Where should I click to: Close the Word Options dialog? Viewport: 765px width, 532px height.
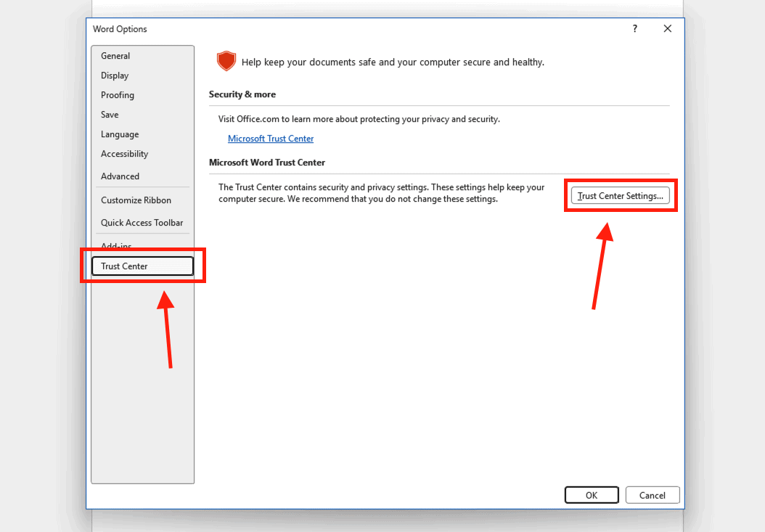(x=668, y=28)
